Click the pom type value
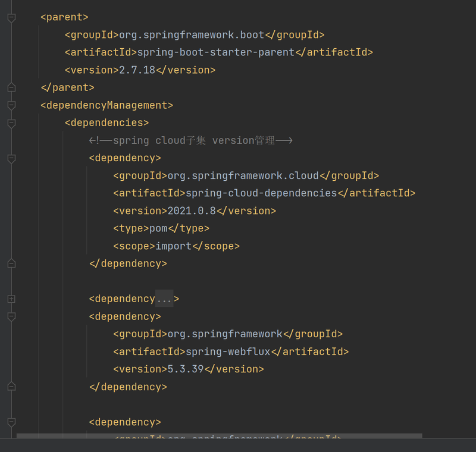 [x=158, y=228]
